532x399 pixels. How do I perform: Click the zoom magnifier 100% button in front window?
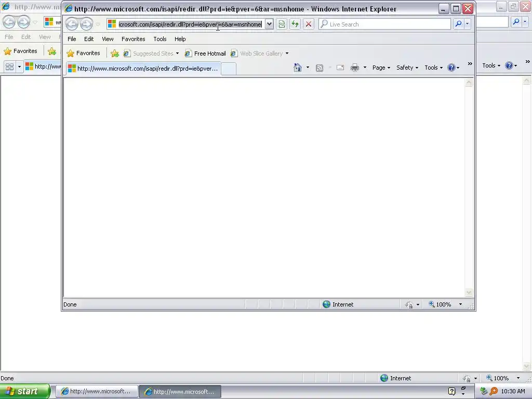pyautogui.click(x=440, y=304)
